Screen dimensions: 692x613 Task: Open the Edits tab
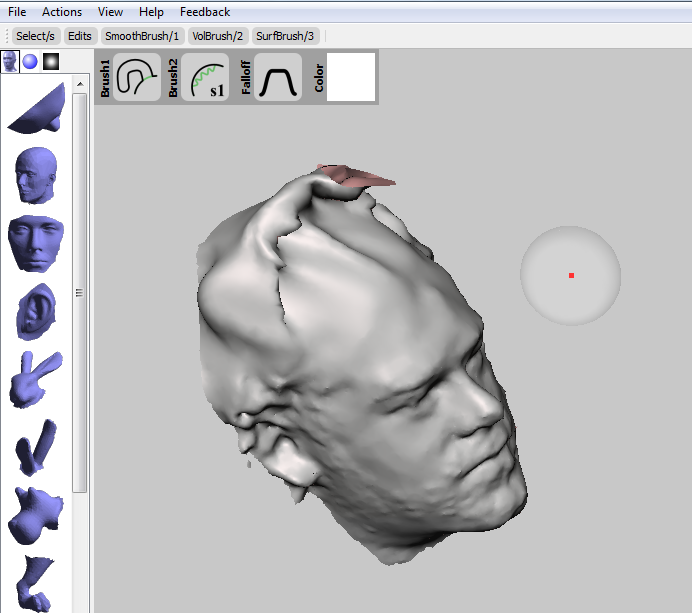[80, 36]
